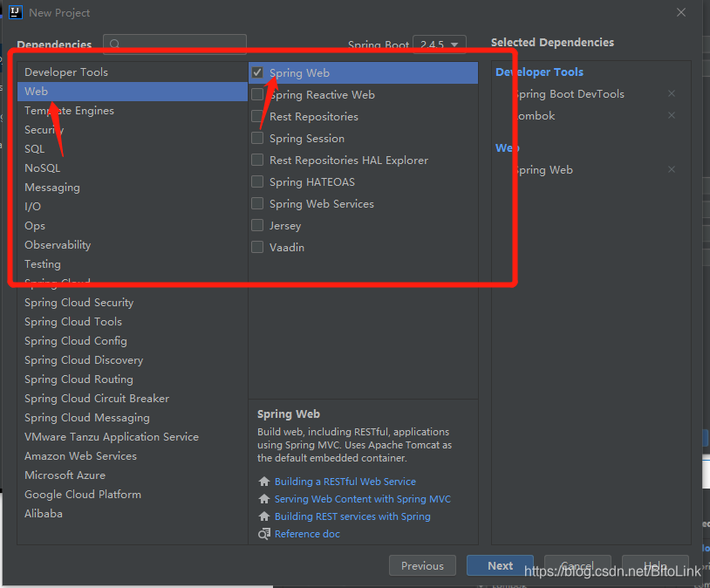Viewport: 710px width, 588px height.
Task: Open the Spring Boot version dropdown
Action: [x=440, y=44]
